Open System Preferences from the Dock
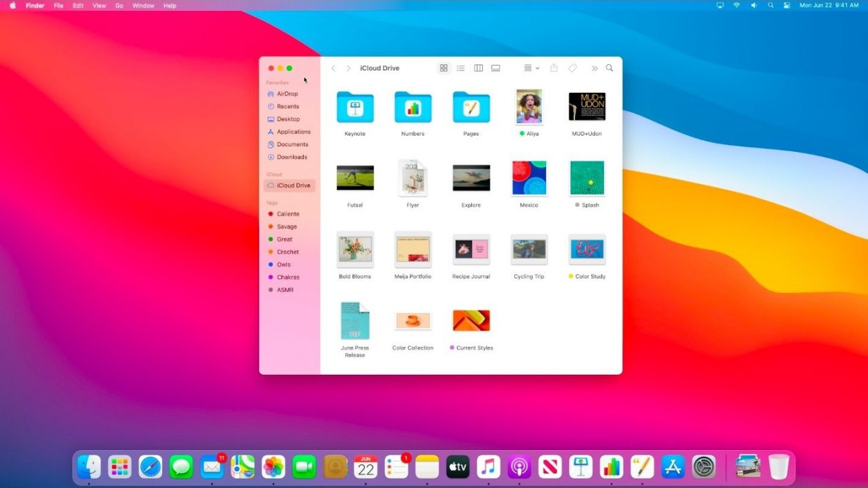Screen dimensions: 868x488 click(704, 467)
